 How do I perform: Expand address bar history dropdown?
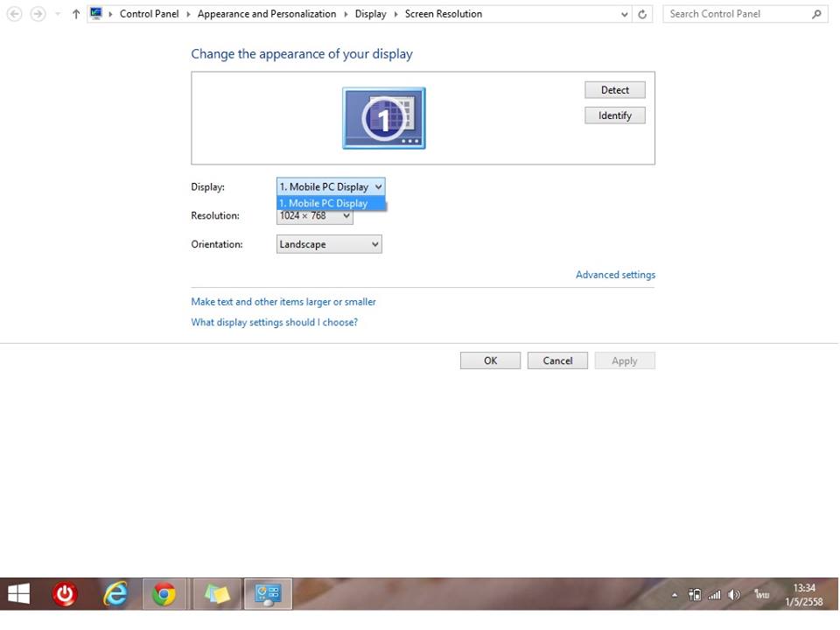click(624, 15)
